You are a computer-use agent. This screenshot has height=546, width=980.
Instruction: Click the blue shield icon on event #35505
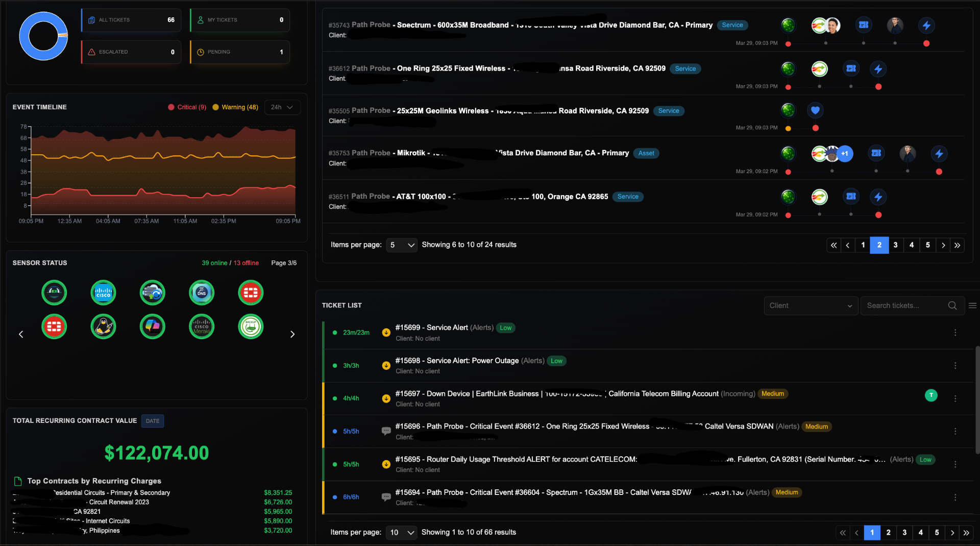tap(815, 110)
